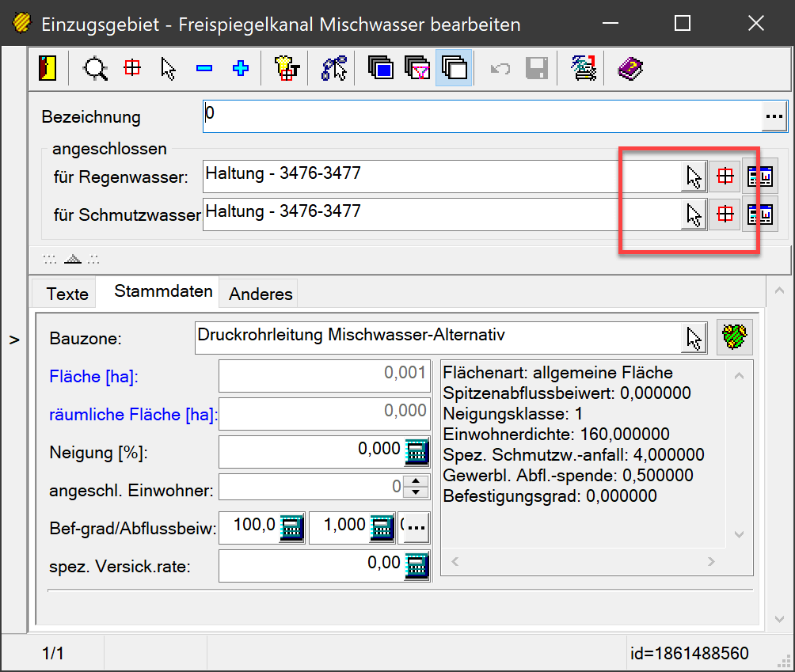Open the table icon beside für Regenwasser

[761, 177]
